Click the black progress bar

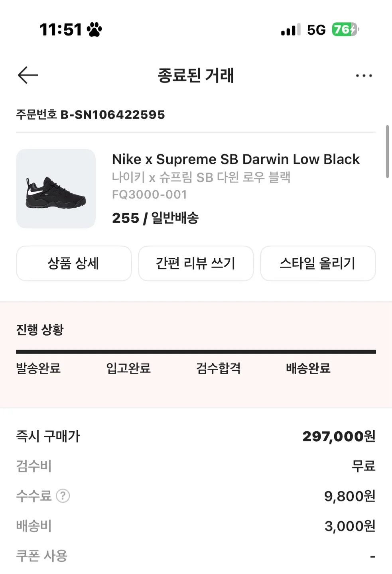tap(196, 352)
